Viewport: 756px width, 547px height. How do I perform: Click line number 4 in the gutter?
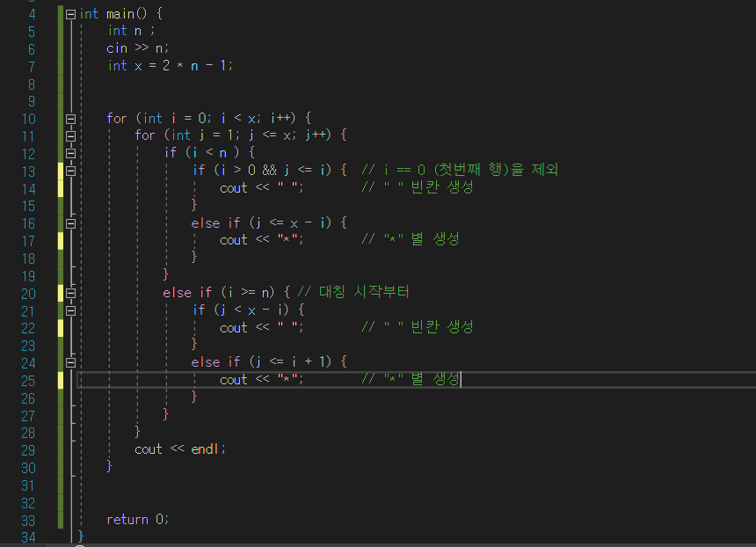(32, 14)
